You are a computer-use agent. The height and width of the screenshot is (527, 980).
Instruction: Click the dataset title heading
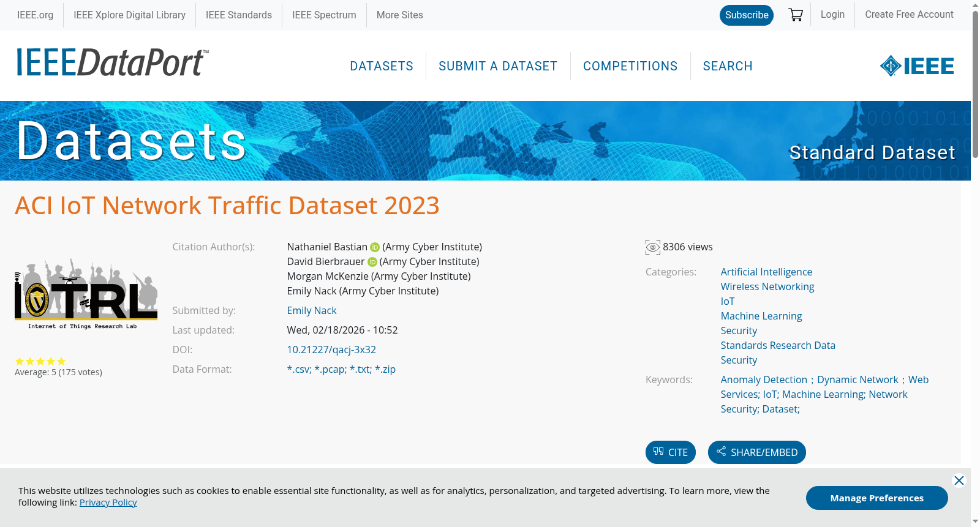[x=227, y=206]
